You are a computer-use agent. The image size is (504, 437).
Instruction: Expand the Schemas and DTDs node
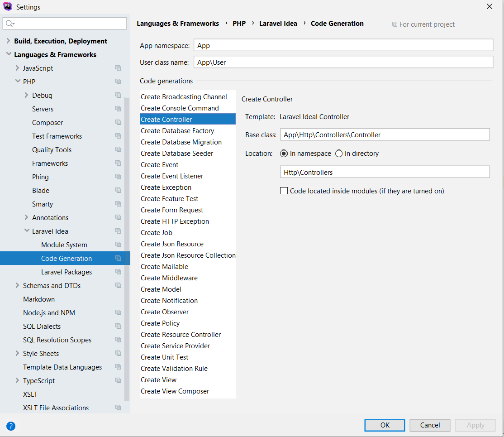click(x=17, y=285)
